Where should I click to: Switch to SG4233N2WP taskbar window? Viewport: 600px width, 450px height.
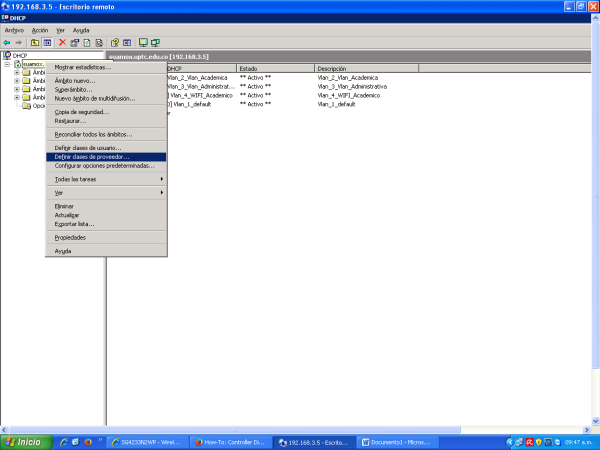[148, 442]
